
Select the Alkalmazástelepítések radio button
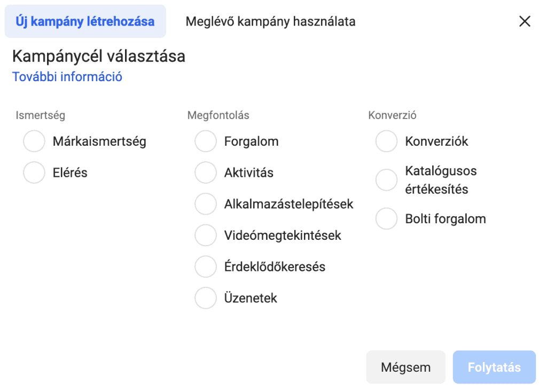click(206, 204)
